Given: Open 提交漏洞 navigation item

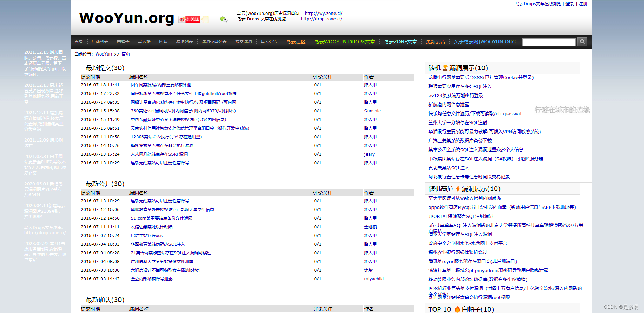Looking at the screenshot, I should pyautogui.click(x=244, y=42).
